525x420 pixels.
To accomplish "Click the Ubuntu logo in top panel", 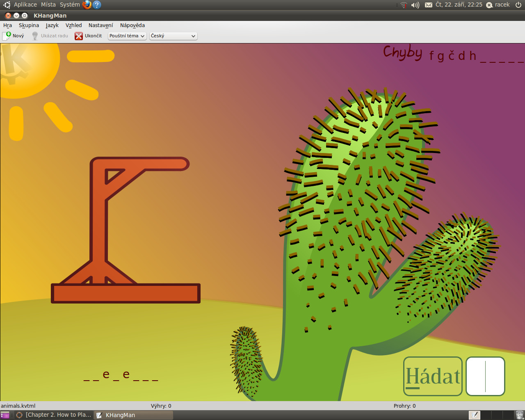I will click(7, 5).
